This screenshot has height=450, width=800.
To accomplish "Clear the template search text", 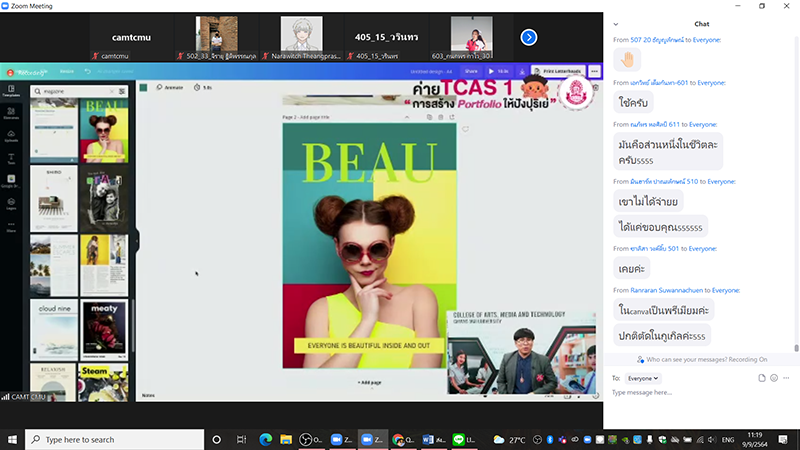I will tap(112, 91).
